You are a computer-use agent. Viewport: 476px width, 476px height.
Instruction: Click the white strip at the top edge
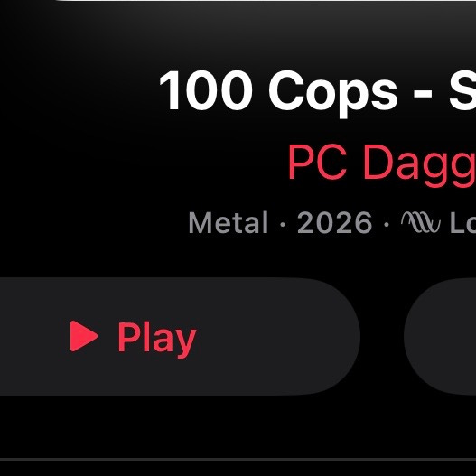[266, 1]
